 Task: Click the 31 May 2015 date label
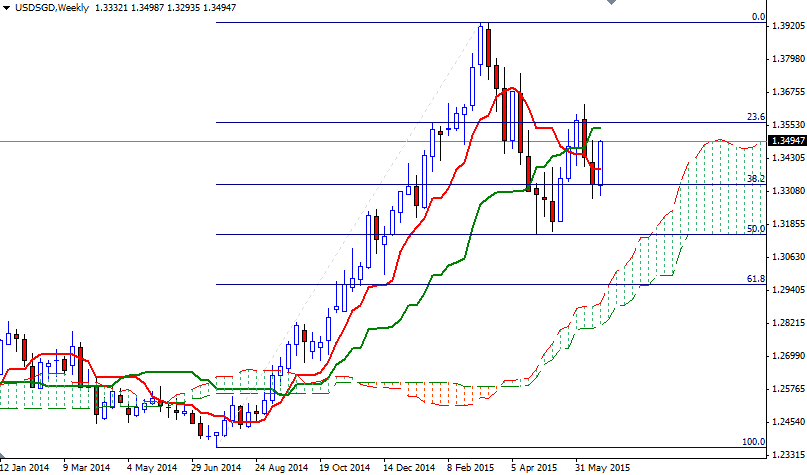point(602,467)
